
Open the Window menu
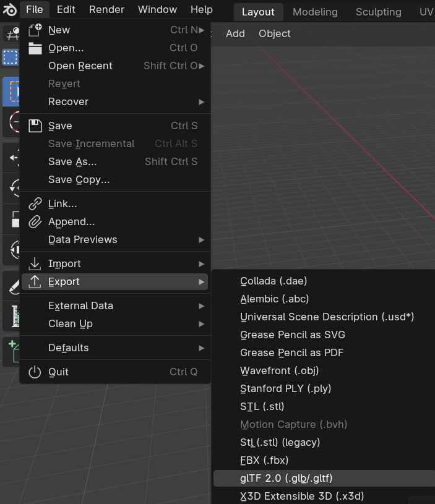tap(157, 10)
